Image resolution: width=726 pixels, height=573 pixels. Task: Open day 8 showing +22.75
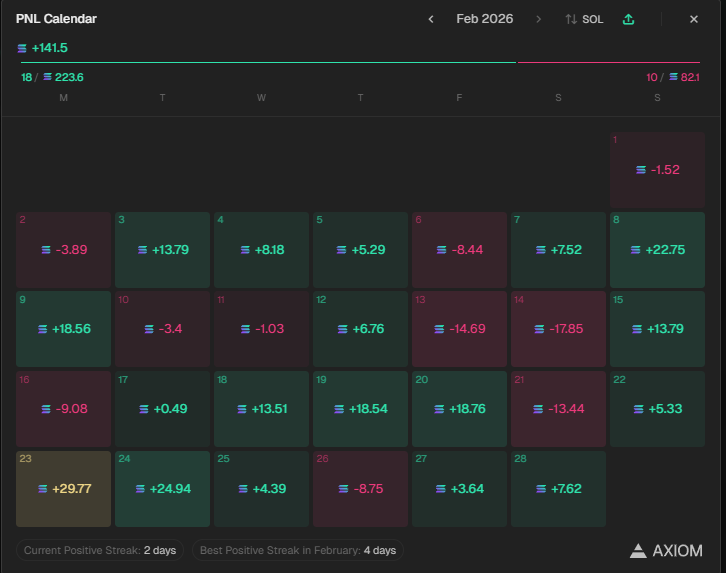[657, 250]
